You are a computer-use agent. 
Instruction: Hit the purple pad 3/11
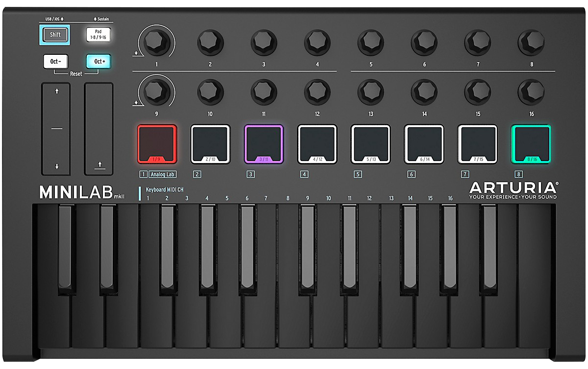[x=264, y=144]
